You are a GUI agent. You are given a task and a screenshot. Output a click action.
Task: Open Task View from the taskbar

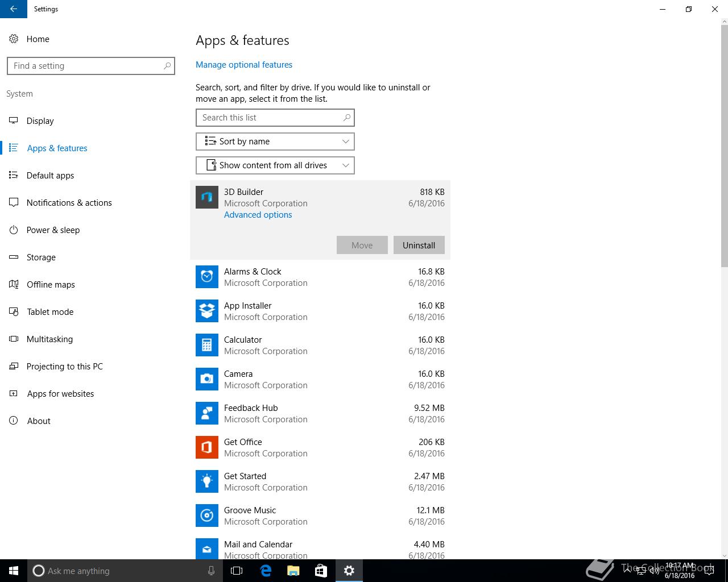(237, 571)
